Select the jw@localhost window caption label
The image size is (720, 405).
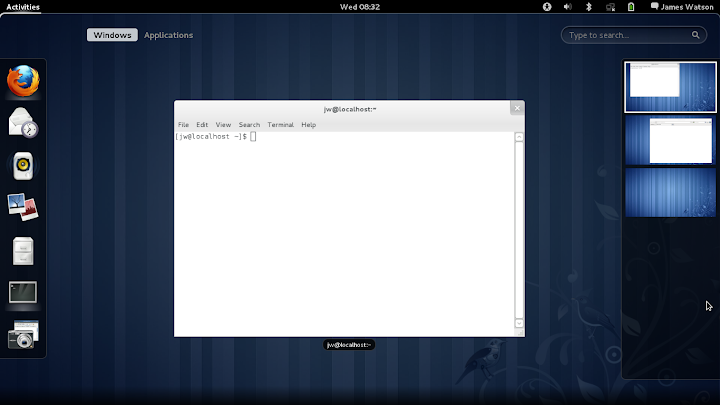349,345
